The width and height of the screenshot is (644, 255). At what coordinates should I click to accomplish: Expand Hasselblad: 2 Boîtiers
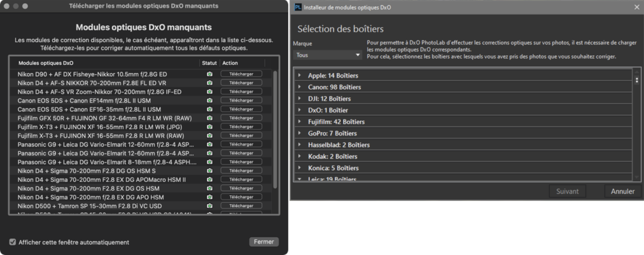click(299, 144)
